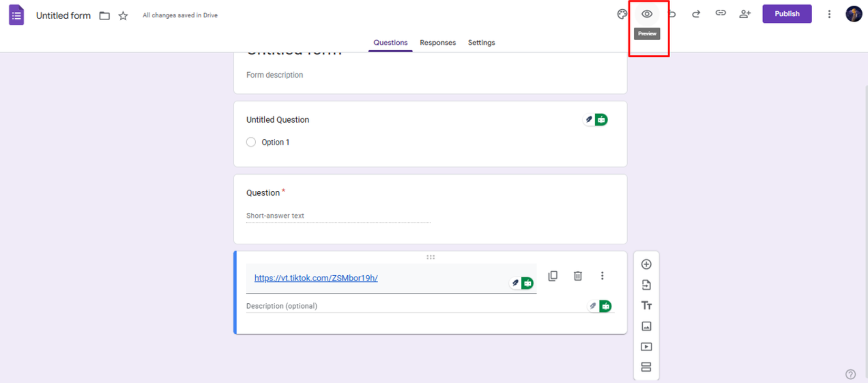Viewport: 868px width, 383px height.
Task: Open the theme customization palette icon
Action: 622,14
